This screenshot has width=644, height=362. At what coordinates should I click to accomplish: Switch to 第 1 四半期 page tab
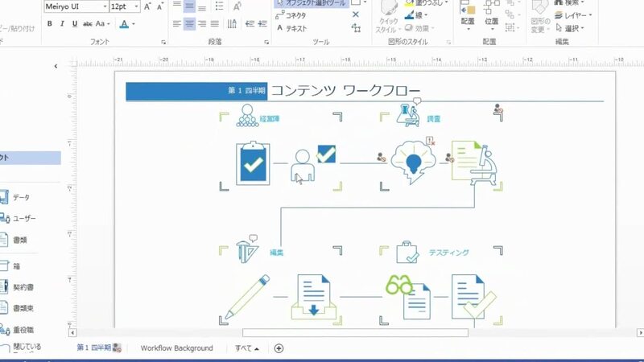click(98, 348)
